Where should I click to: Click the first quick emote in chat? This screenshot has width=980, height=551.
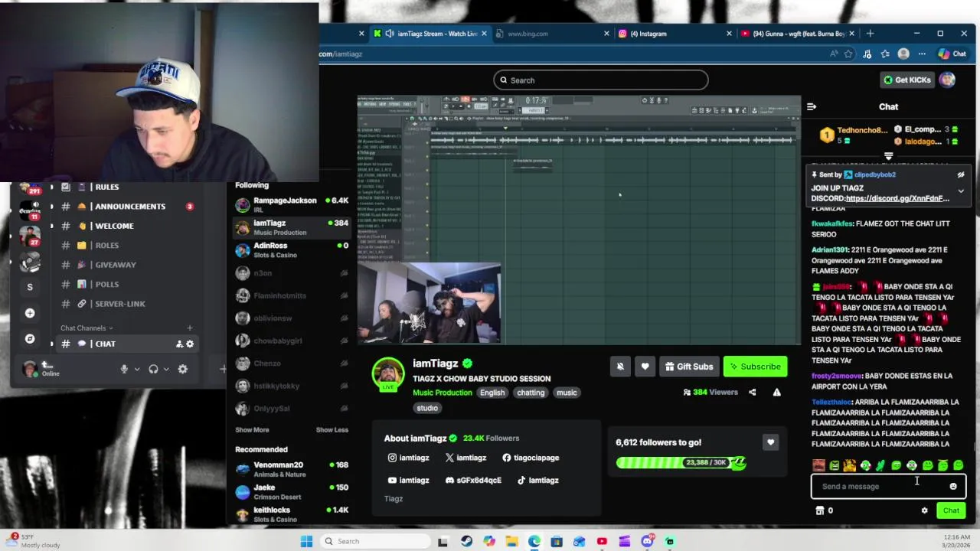pos(818,465)
